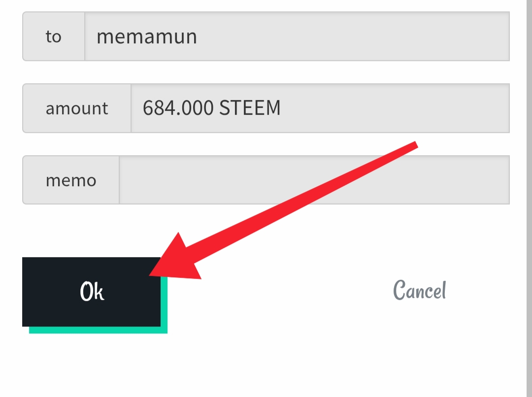Select the amount field showing 684.000 STEEM
Viewport: 532px width, 397px height.
pos(320,108)
